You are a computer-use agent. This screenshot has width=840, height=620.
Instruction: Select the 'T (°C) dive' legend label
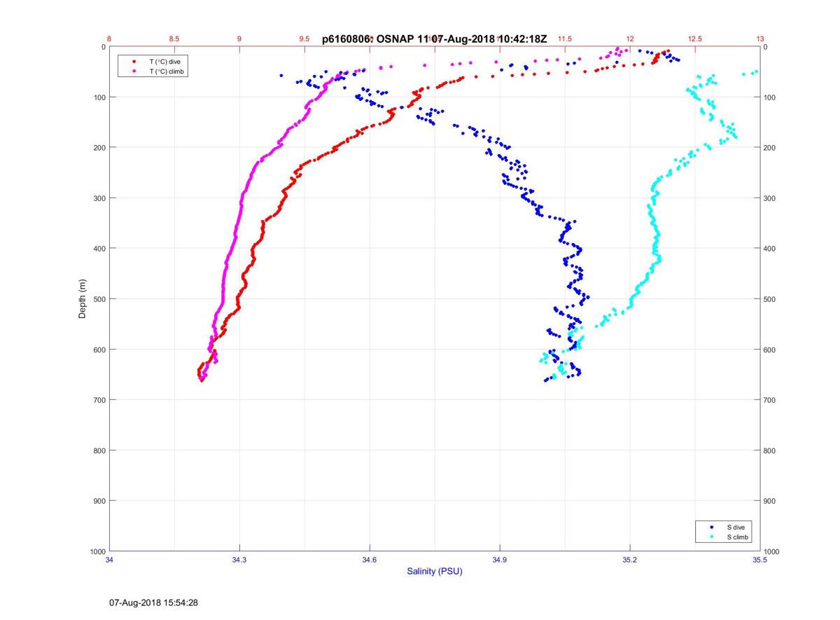(x=164, y=62)
